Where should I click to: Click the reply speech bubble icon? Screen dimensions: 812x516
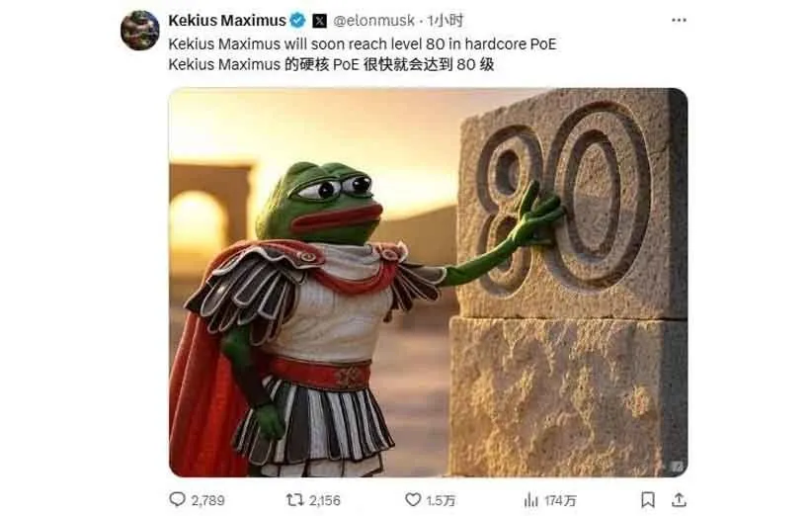pyautogui.click(x=177, y=499)
